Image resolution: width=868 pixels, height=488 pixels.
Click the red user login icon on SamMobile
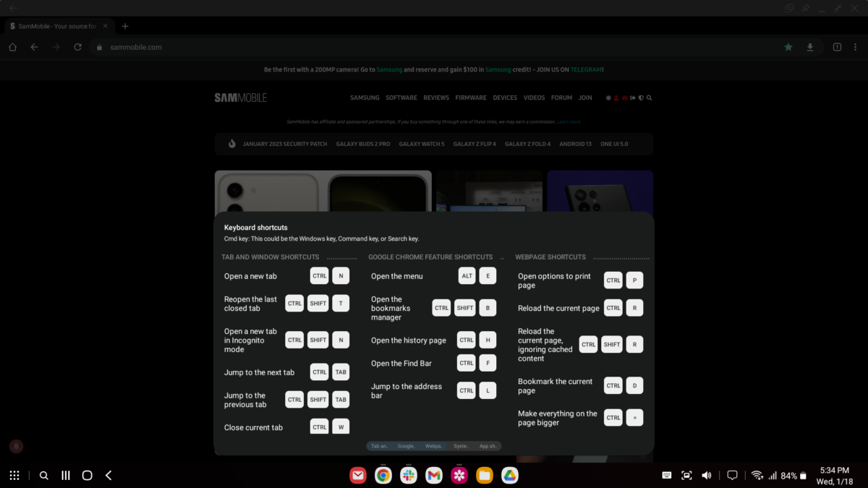[616, 98]
